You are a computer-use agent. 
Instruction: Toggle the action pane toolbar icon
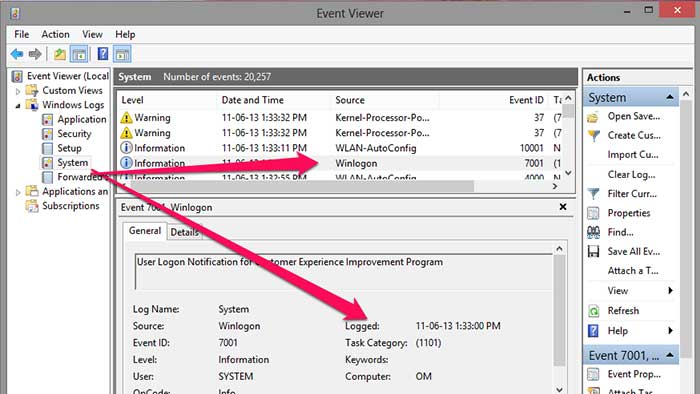pyautogui.click(x=122, y=54)
